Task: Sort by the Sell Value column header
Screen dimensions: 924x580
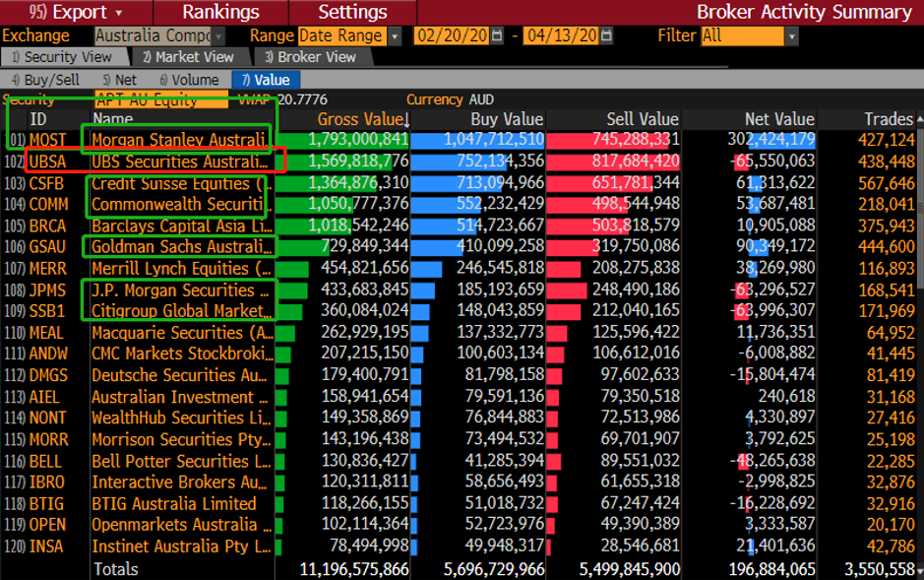Action: [643, 120]
